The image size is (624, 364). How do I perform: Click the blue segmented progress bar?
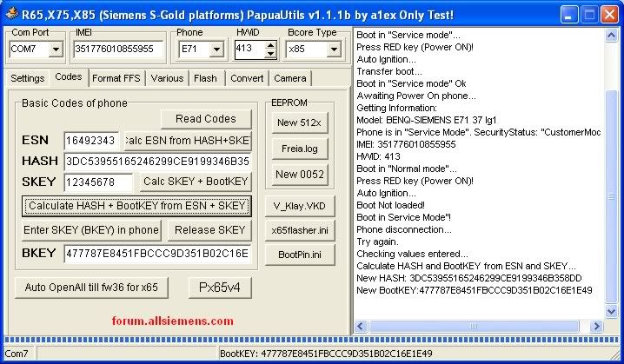click(312, 341)
